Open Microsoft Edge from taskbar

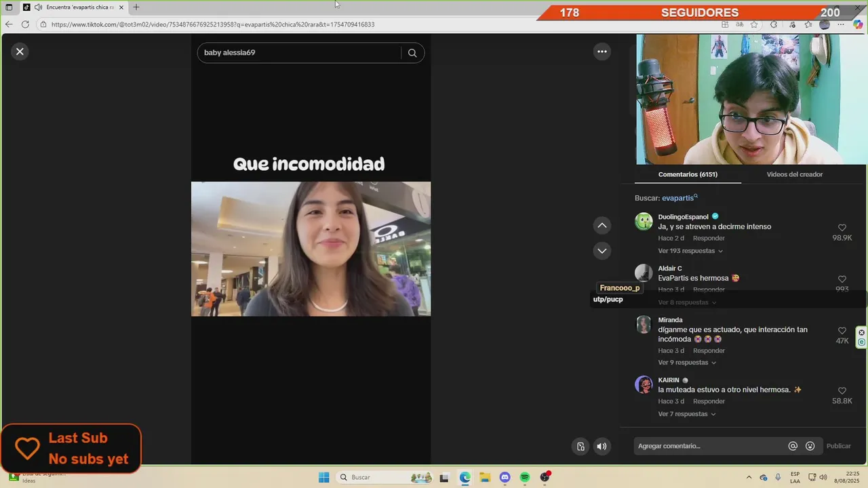[x=465, y=477]
